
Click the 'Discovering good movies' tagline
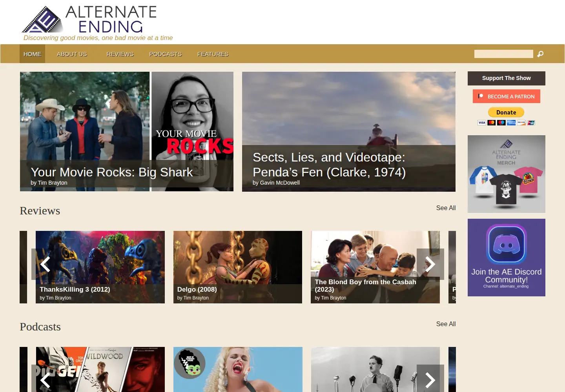[98, 38]
